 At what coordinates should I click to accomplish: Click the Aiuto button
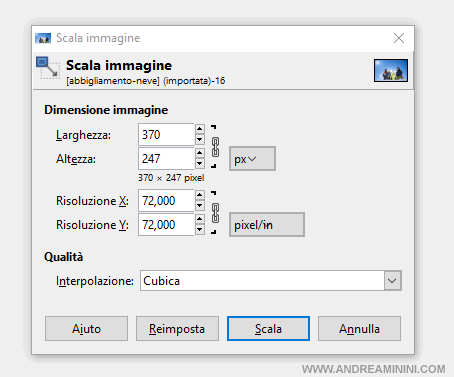pos(86,329)
